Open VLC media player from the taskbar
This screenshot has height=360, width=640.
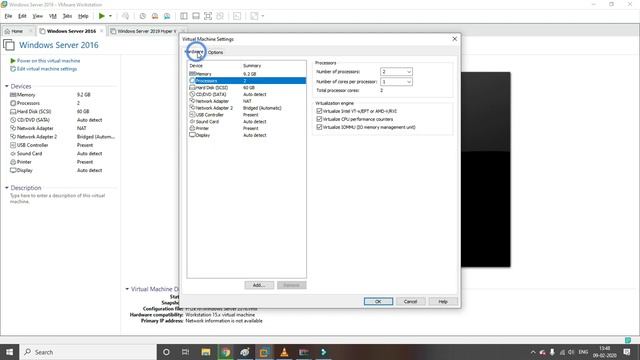[x=284, y=352]
